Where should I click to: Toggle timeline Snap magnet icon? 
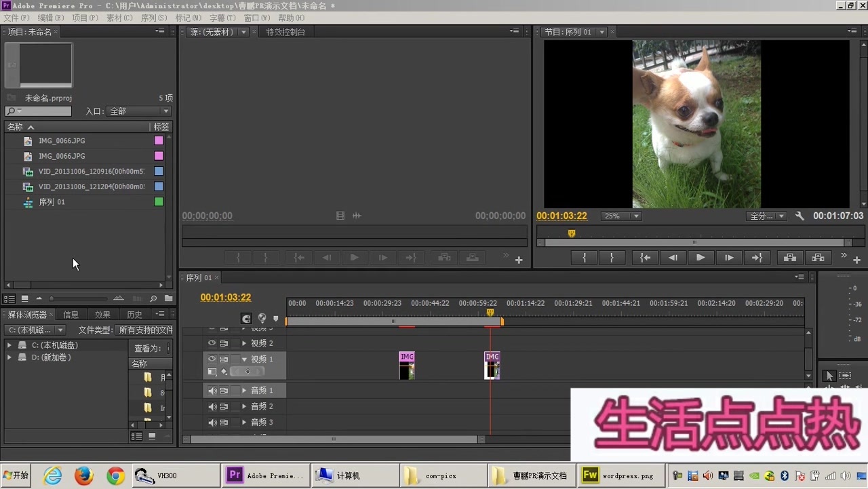[x=246, y=318]
